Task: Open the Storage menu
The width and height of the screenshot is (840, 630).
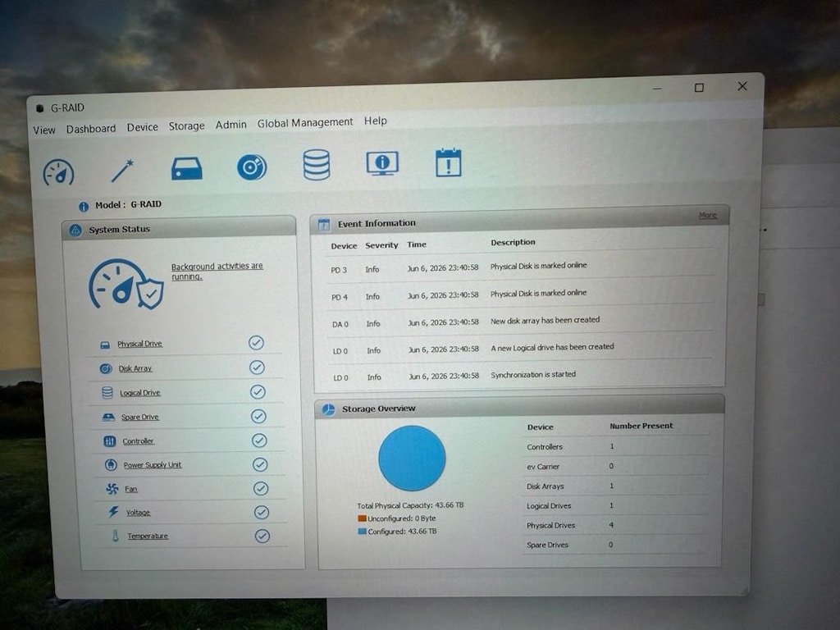Action: click(x=186, y=126)
